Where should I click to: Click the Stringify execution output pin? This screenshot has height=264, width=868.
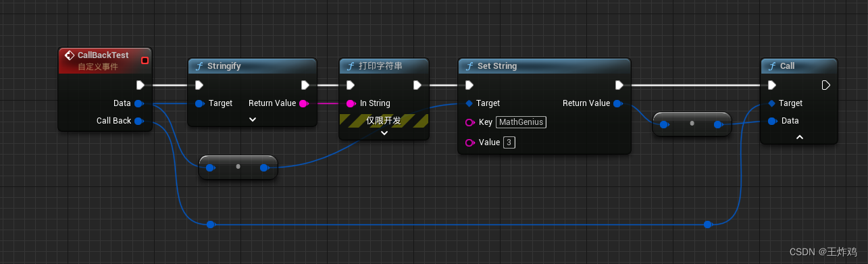(305, 85)
